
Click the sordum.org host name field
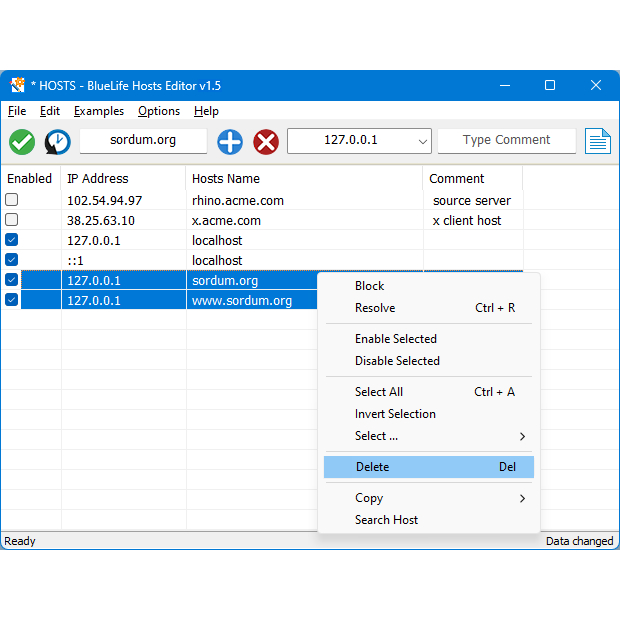[143, 140]
